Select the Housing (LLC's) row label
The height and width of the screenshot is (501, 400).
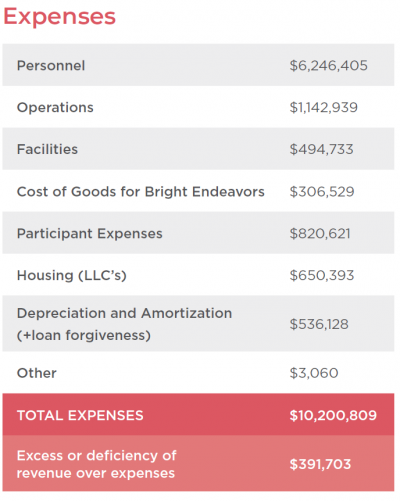[72, 276]
